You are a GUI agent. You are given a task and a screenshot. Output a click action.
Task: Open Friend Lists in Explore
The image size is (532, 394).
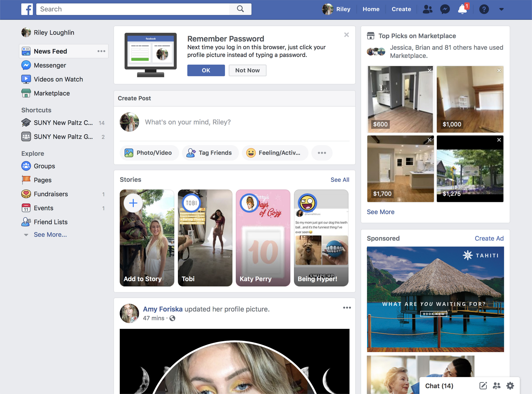pos(44,222)
